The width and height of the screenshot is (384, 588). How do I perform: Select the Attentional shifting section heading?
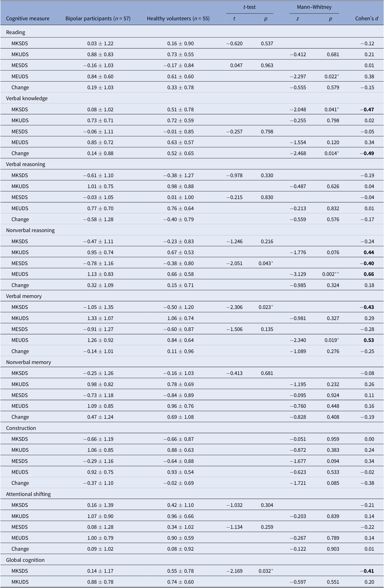point(28,494)
